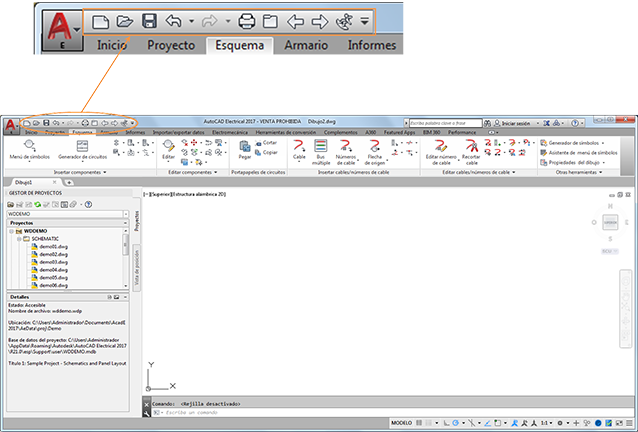The height and width of the screenshot is (432, 638).
Task: Click the Números de cable tool
Action: tap(346, 152)
